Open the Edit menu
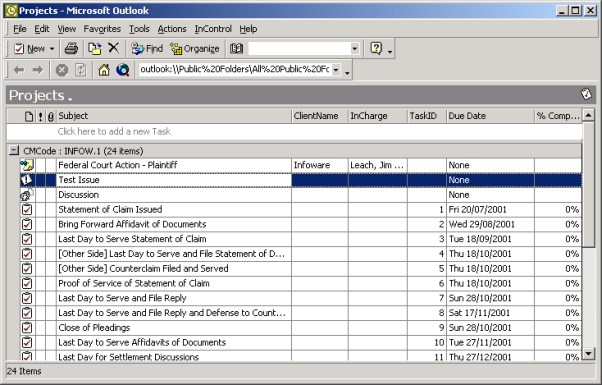602x385 pixels. click(x=41, y=29)
